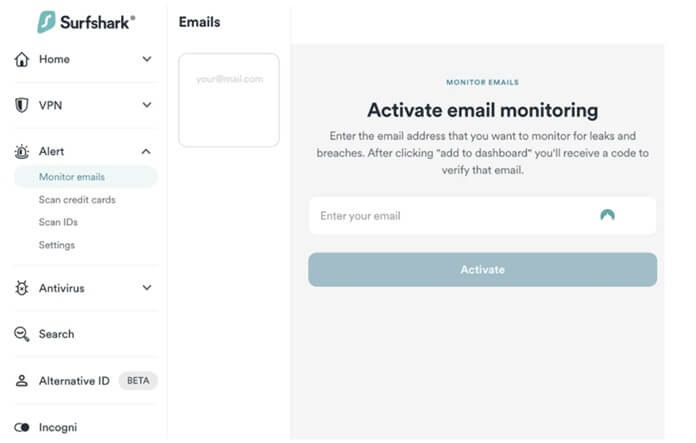
Task: Focus the Enter your email field
Action: click(482, 216)
